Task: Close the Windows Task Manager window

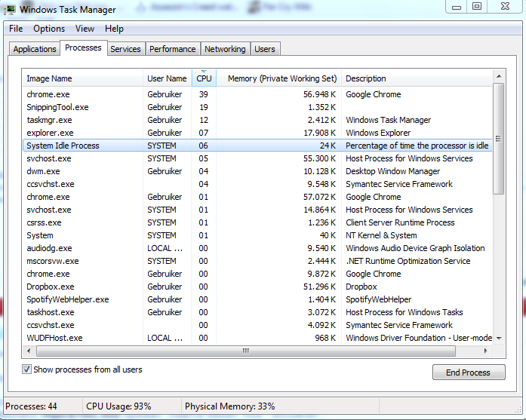Action: tap(505, 6)
